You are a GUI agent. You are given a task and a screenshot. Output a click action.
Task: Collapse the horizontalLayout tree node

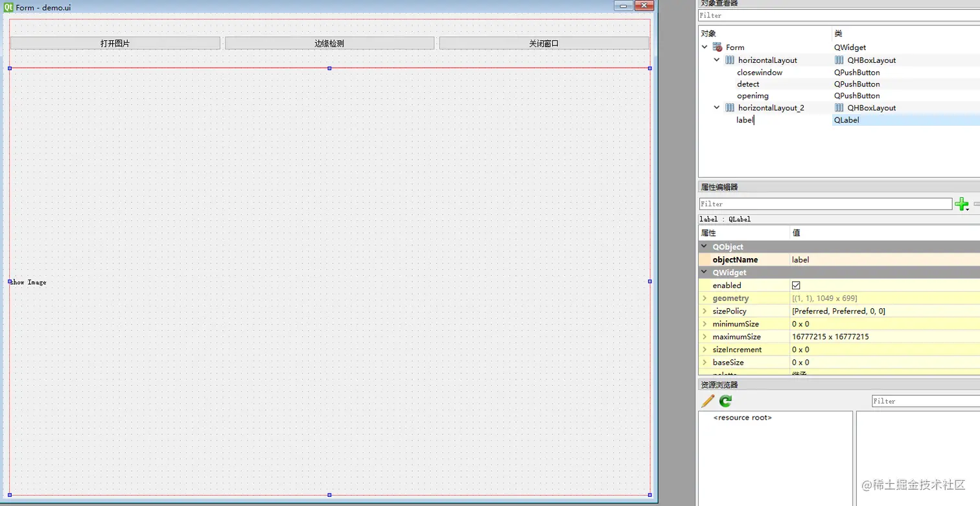point(717,60)
